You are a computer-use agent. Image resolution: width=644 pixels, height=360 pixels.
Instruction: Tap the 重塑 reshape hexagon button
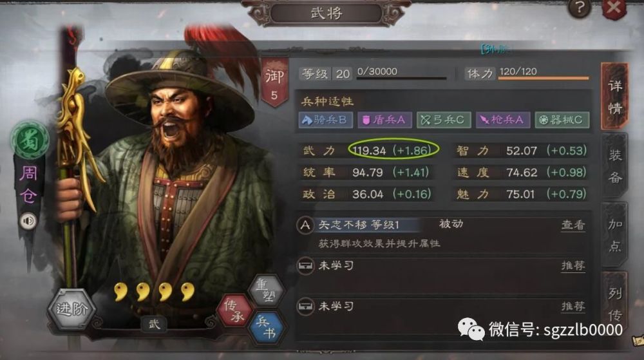(x=266, y=290)
